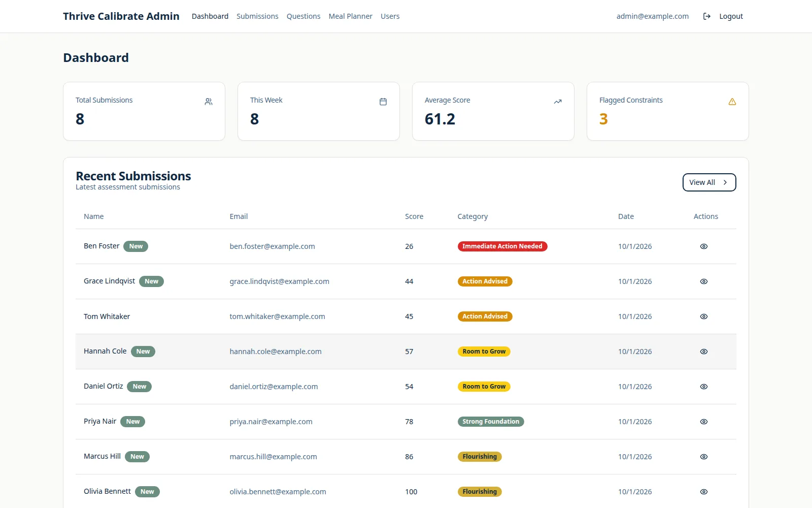Viewport: 812px width, 508px height.
Task: Click eye icon in Olivia Bennett's row
Action: [704, 492]
